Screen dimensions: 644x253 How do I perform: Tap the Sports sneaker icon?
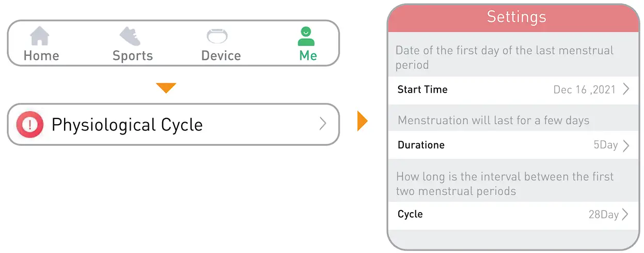pyautogui.click(x=130, y=36)
